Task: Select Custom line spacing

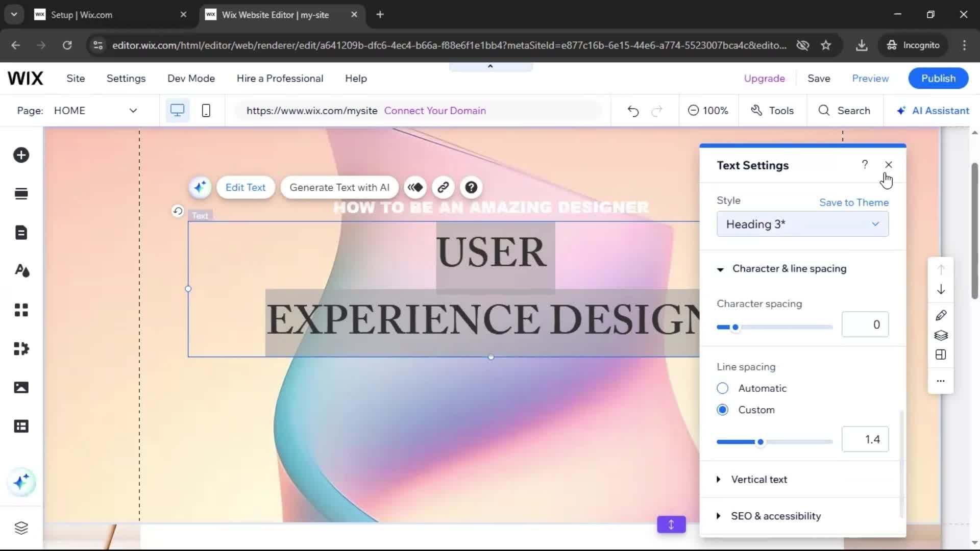Action: 722,410
